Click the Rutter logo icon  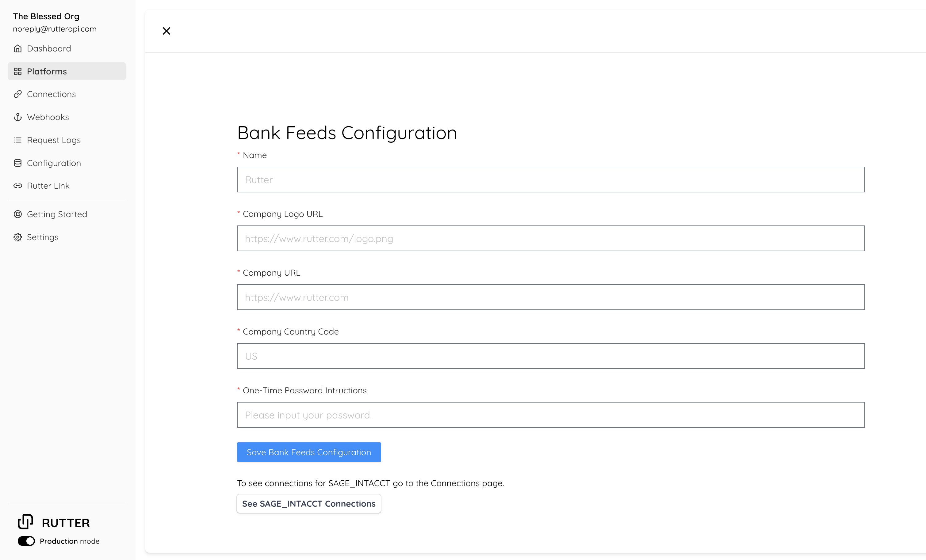pos(26,521)
